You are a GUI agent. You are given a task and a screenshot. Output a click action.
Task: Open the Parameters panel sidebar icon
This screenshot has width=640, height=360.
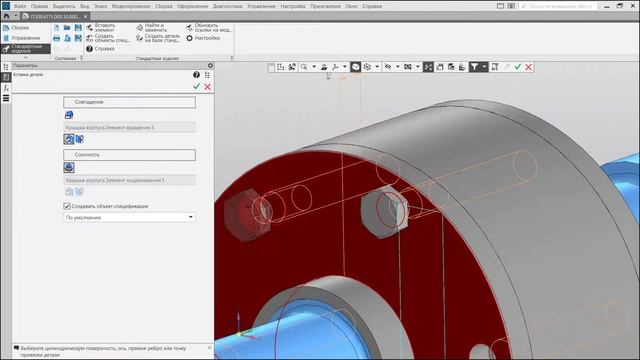[x=6, y=77]
